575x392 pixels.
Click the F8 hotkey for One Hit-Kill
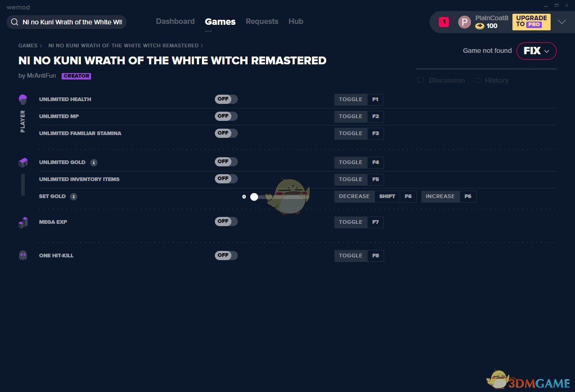376,256
